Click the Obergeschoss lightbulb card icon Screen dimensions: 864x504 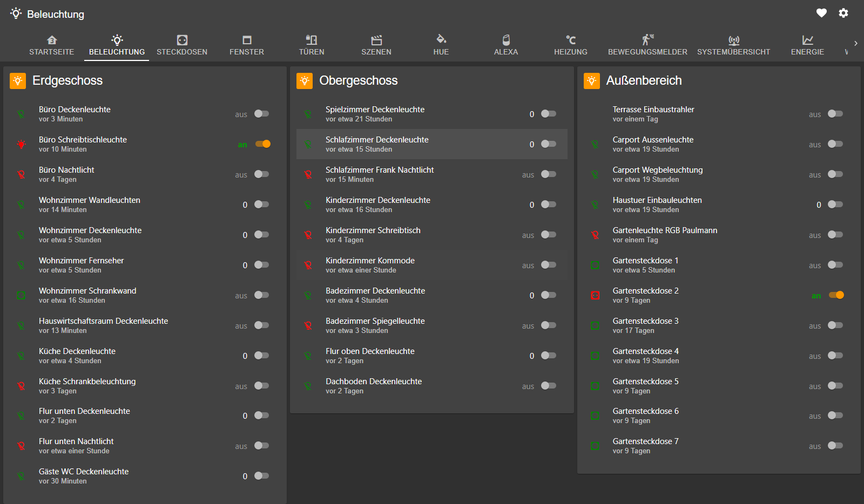305,81
